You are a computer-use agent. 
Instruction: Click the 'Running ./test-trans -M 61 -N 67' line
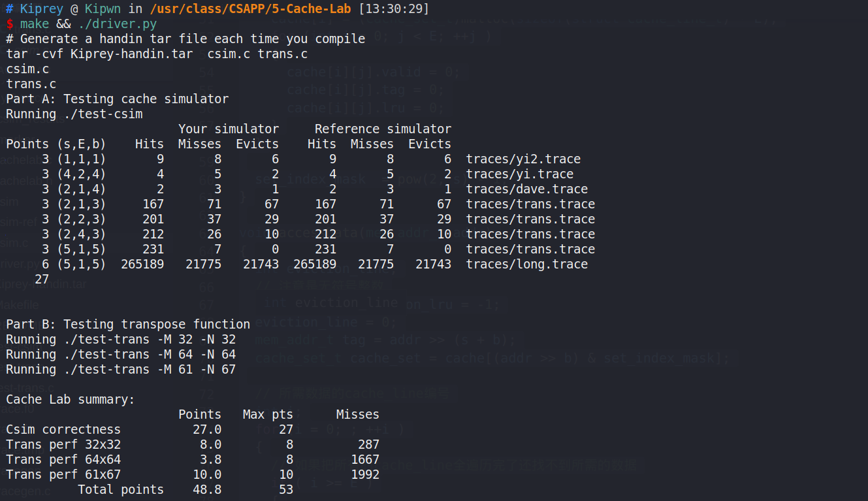121,370
